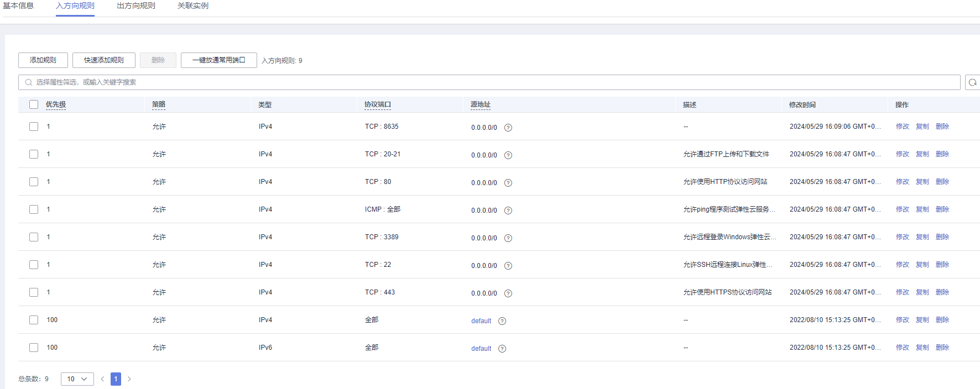Open the page size dropdown showing 10
The height and width of the screenshot is (389, 980).
coord(77,379)
